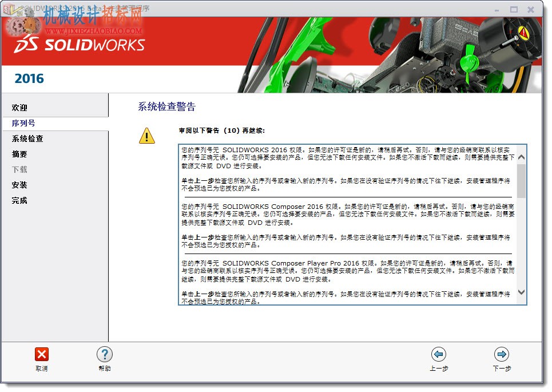Close the installation manager window

pyautogui.click(x=530, y=10)
